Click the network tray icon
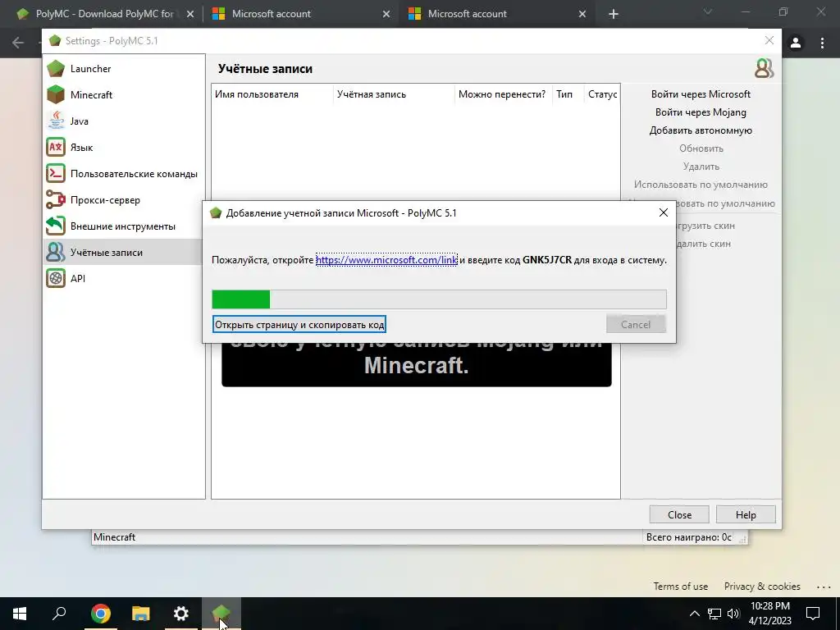The height and width of the screenshot is (630, 840). 714,614
